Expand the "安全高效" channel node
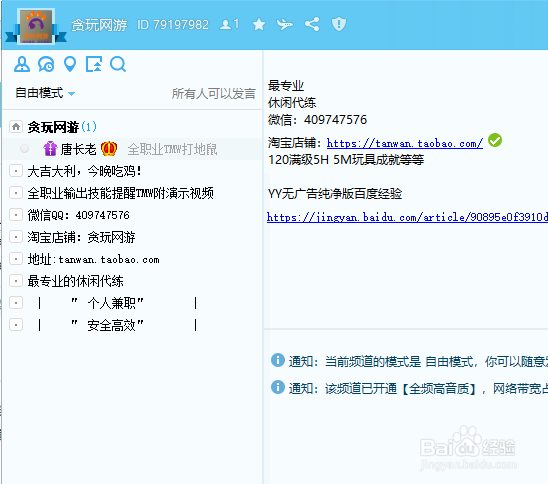 (x=16, y=325)
